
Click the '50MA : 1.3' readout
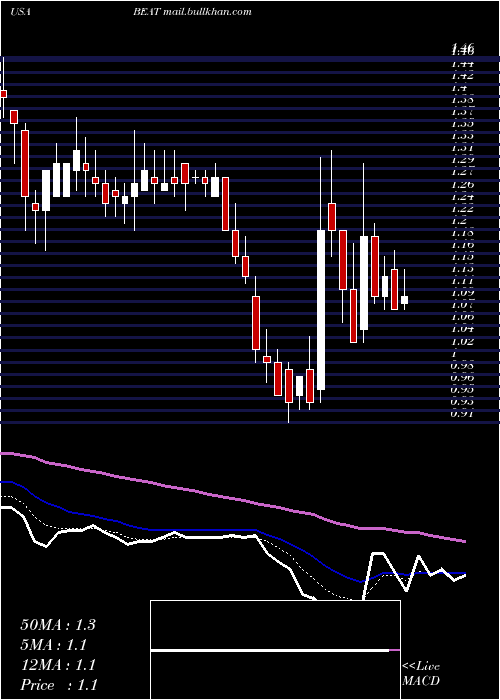click(58, 625)
